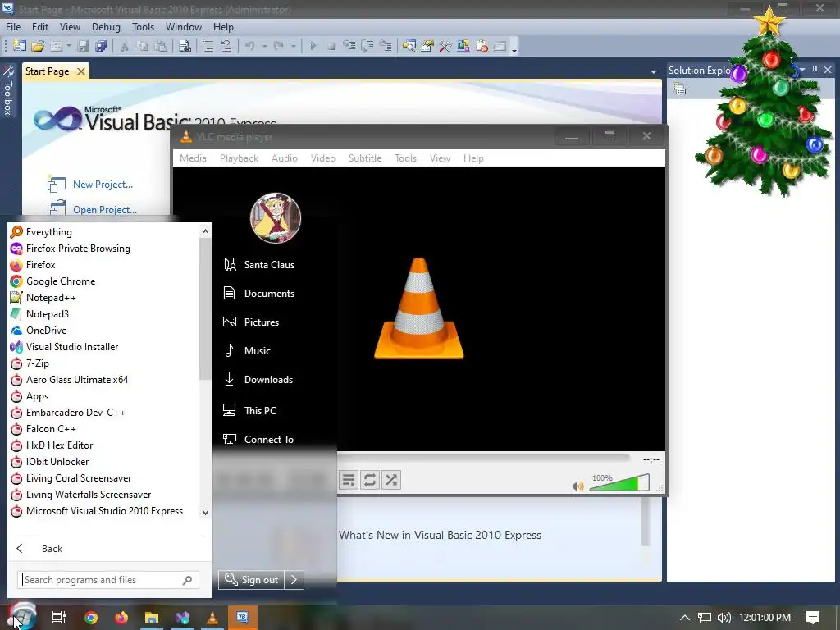Select the Start Page tab
This screenshot has height=630, width=840.
(47, 71)
